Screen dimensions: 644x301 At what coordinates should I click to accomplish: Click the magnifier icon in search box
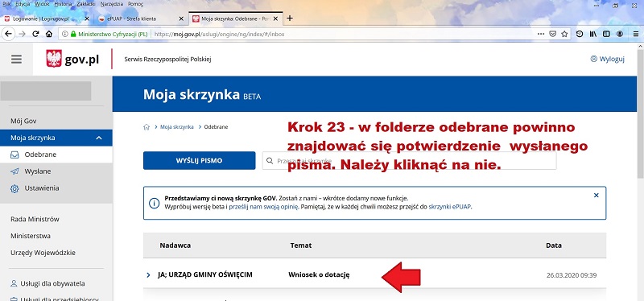coord(270,161)
